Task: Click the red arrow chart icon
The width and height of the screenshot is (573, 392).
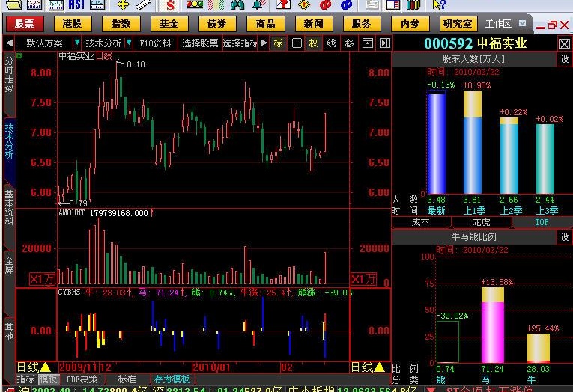Action: 283,4
